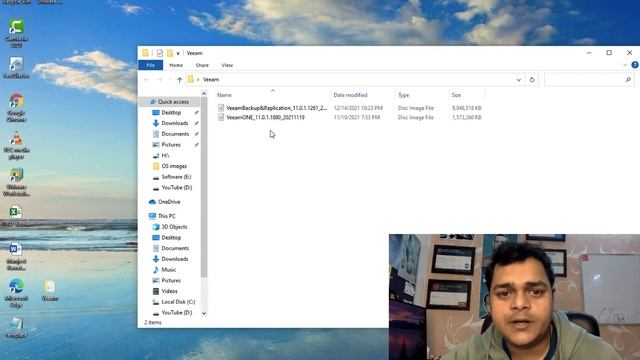The image size is (640, 360).
Task: Select Quick access in navigation pane
Action: 173,102
